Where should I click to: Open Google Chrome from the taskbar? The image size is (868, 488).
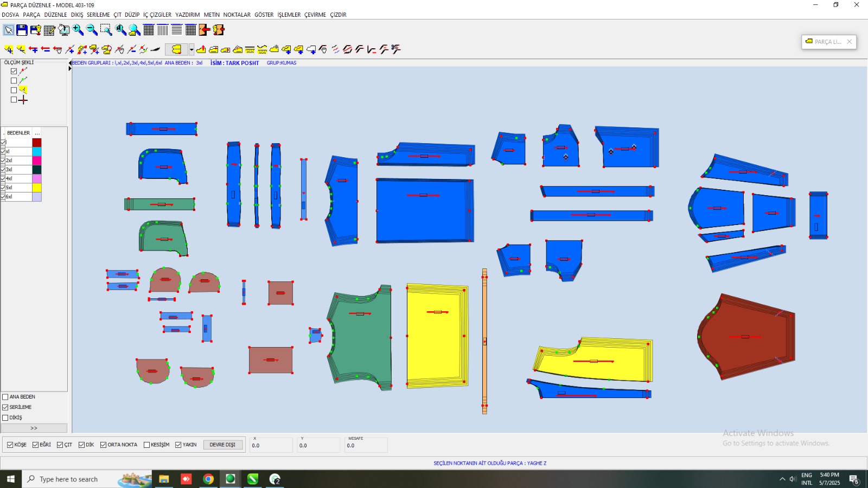[208, 479]
